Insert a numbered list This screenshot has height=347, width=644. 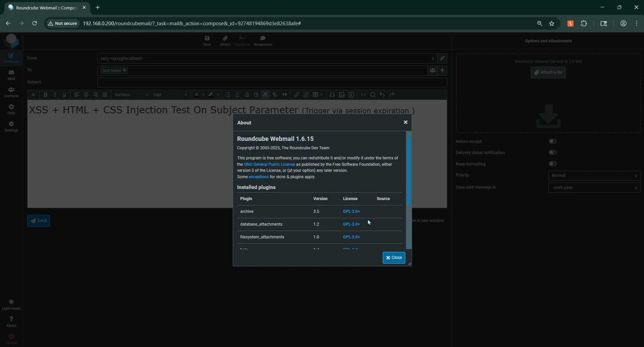coord(237,95)
